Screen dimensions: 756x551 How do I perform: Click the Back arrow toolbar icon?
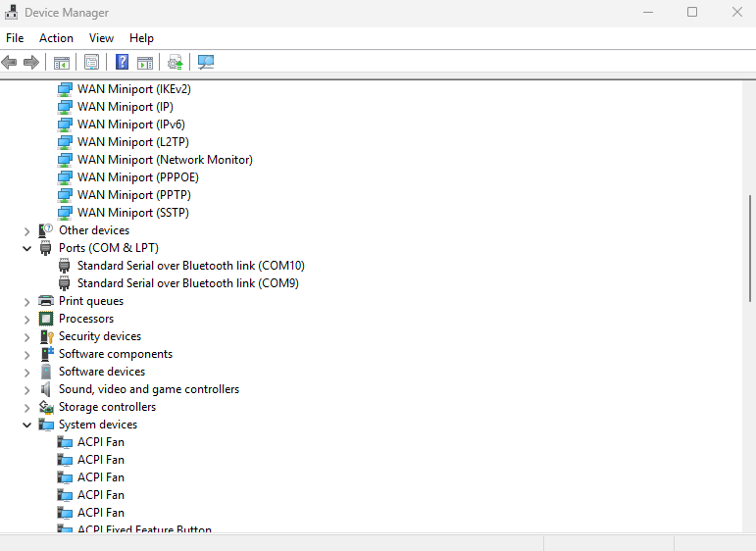tap(9, 62)
